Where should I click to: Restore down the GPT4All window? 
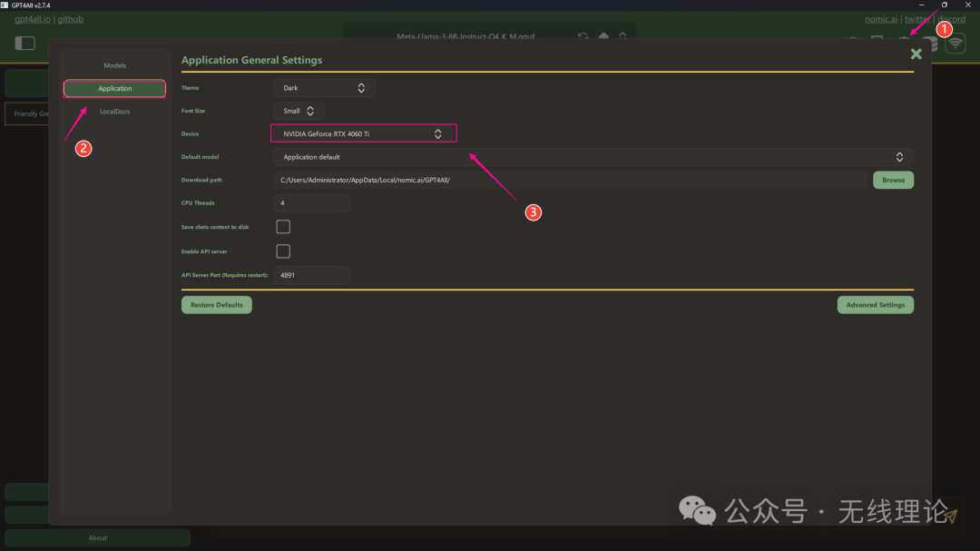(x=945, y=5)
